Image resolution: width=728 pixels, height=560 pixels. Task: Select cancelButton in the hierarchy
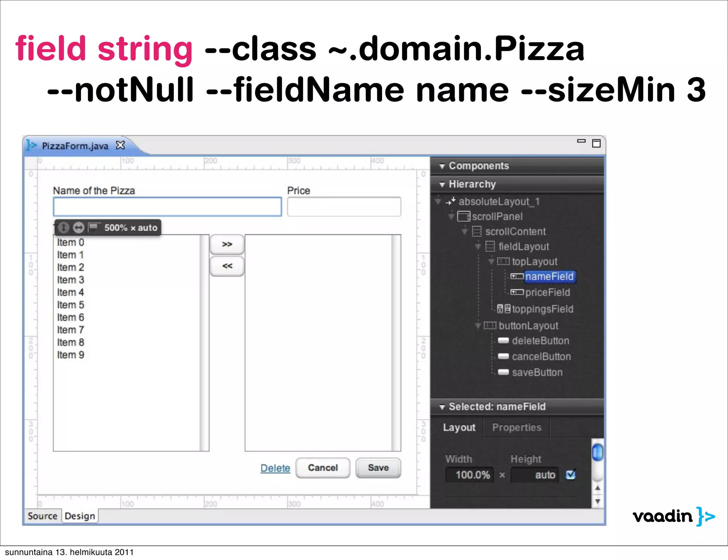point(541,356)
